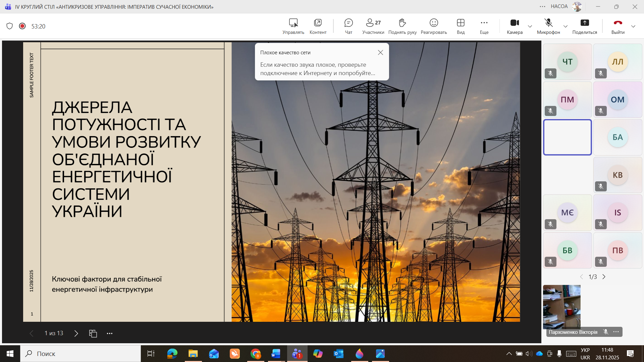Open the Chat panel
Viewport: 644px width, 362px height.
[x=348, y=26]
